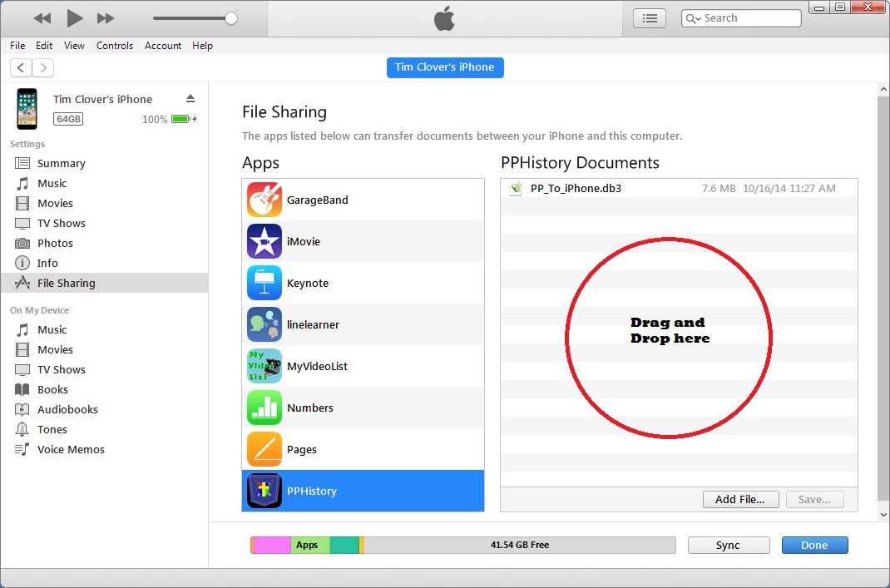Click the rewind previous track button

click(x=42, y=18)
